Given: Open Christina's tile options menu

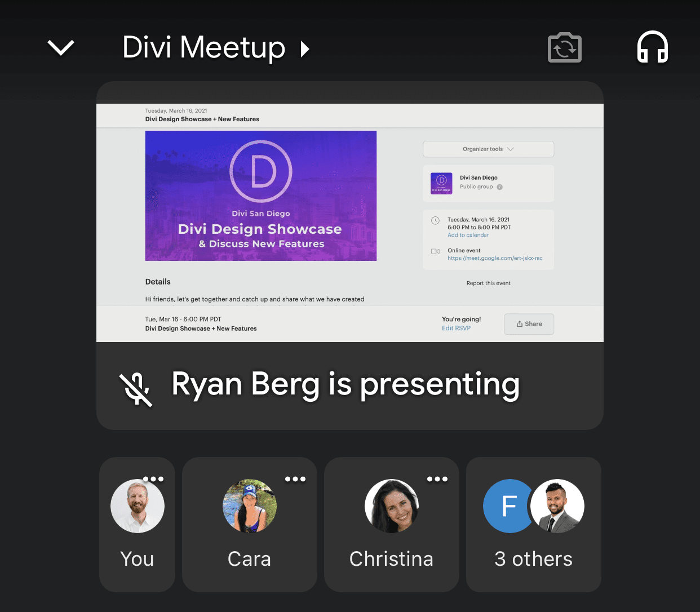Looking at the screenshot, I should point(437,478).
